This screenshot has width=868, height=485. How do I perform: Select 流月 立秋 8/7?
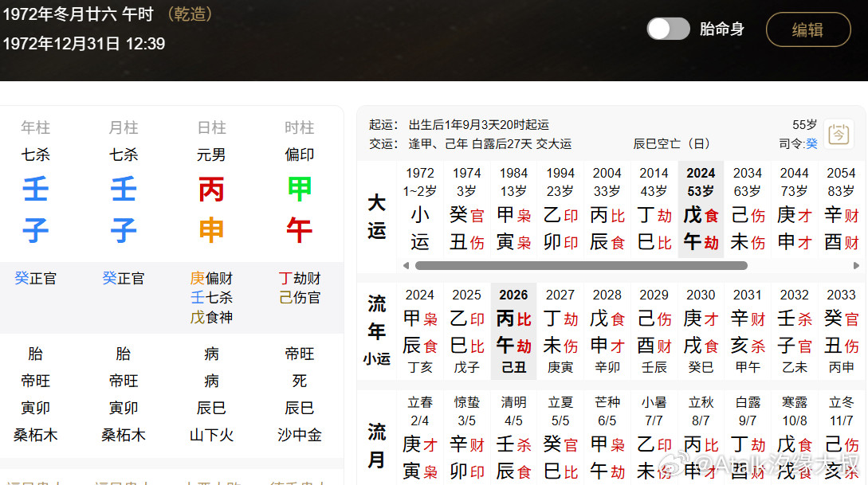click(701, 437)
